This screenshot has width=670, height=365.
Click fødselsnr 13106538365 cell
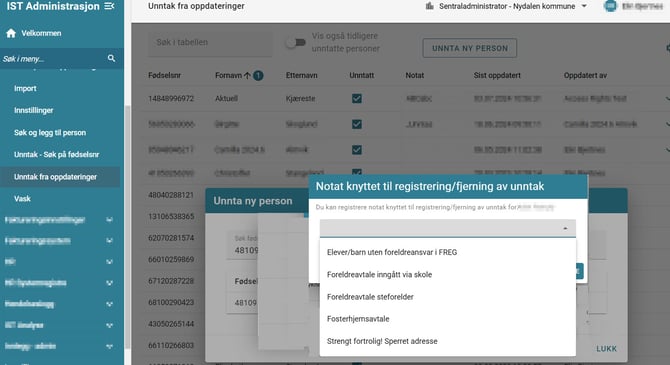click(171, 216)
